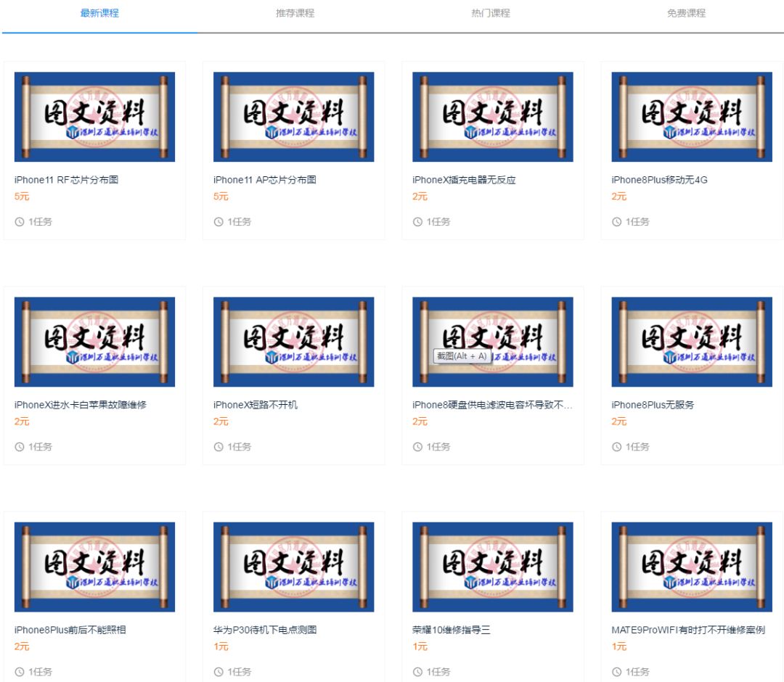The height and width of the screenshot is (682, 784).
Task: Go to the 免费课程 tab
Action: tap(686, 13)
